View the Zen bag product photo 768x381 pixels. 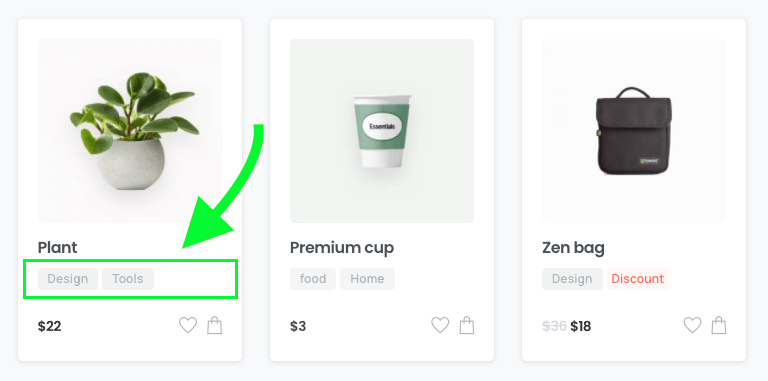pyautogui.click(x=634, y=131)
